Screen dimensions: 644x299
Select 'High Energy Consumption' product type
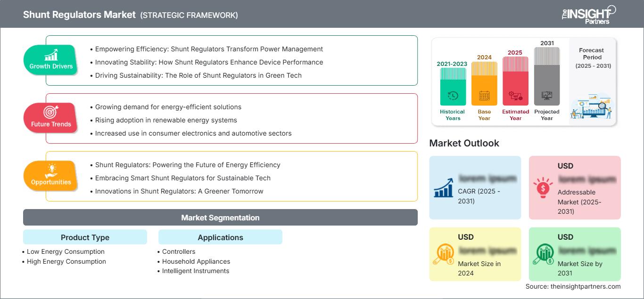pos(66,261)
